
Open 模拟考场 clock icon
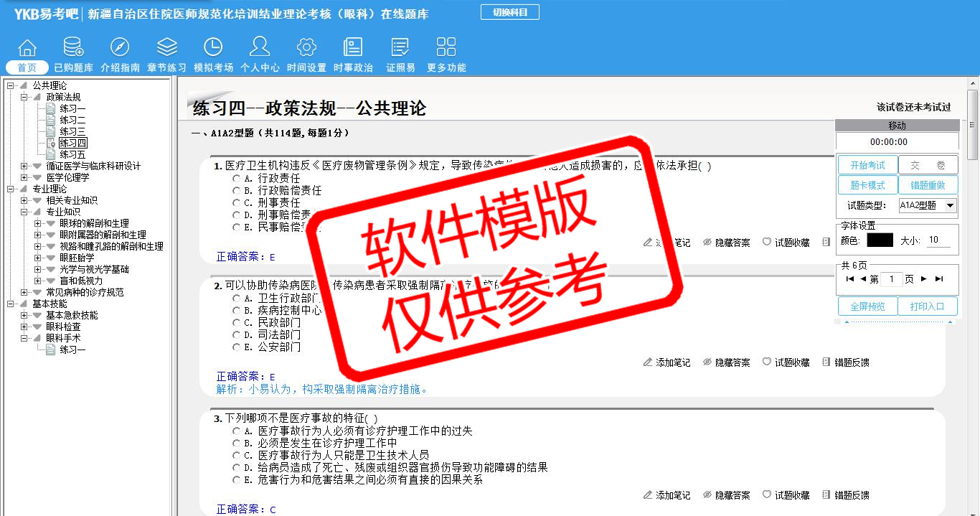(213, 48)
